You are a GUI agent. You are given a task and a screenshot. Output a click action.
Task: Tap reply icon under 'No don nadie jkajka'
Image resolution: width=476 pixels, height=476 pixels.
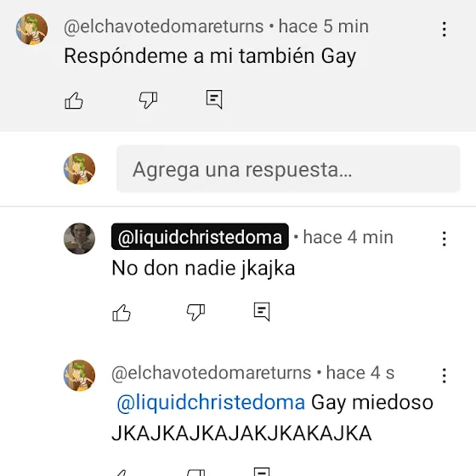tap(262, 311)
